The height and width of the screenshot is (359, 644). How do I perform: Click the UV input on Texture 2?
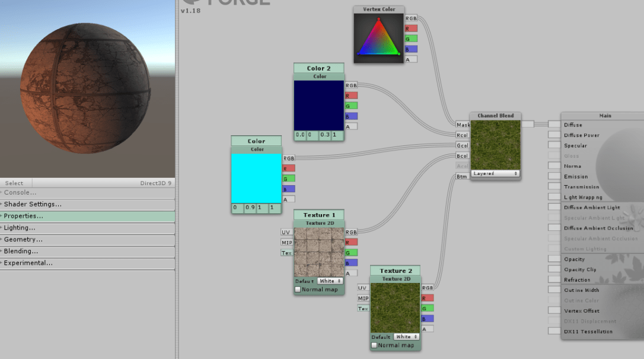(x=363, y=288)
